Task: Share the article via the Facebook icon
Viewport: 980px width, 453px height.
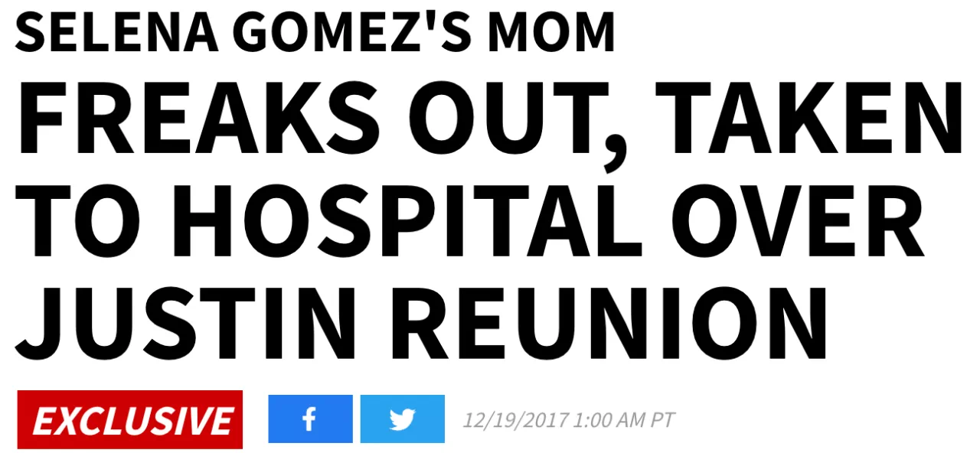Action: pos(310,419)
